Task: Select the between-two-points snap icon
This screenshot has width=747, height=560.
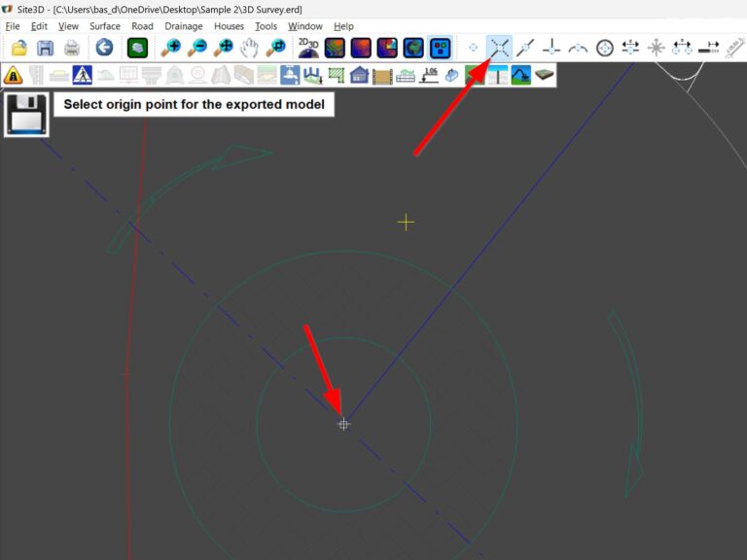Action: click(682, 48)
